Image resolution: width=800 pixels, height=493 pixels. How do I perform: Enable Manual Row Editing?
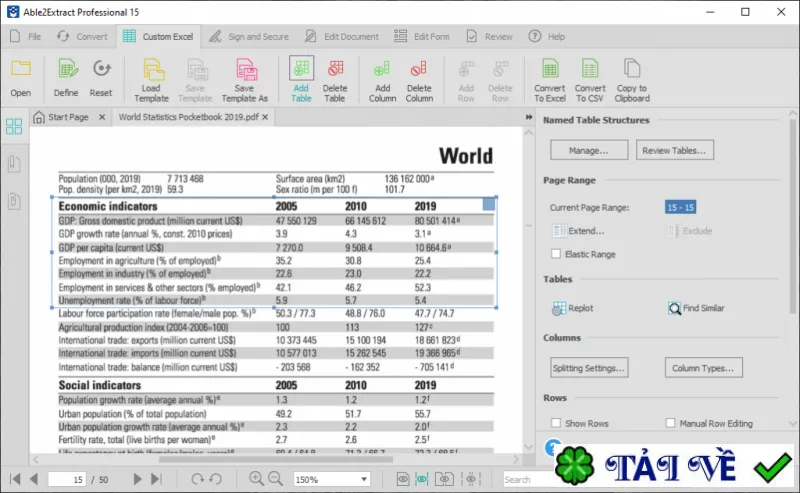pos(670,423)
